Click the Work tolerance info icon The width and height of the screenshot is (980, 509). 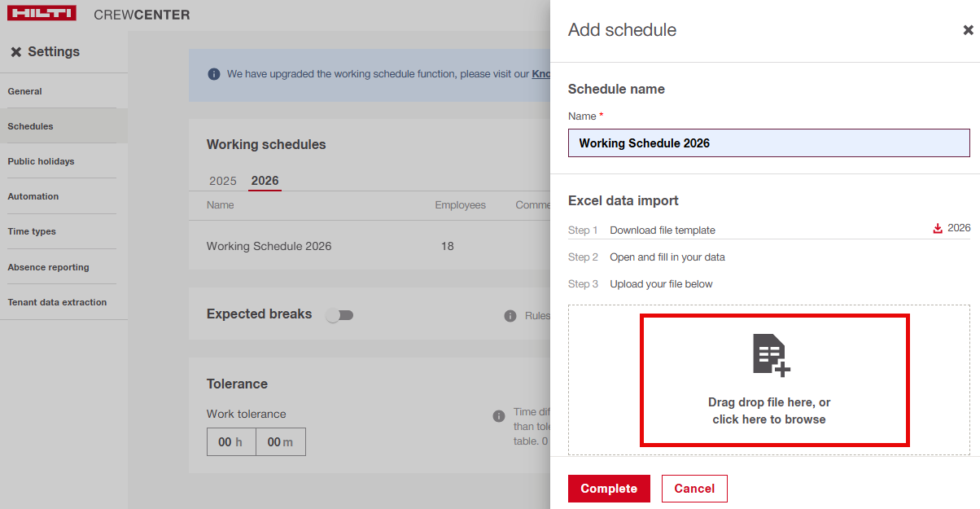pos(499,416)
